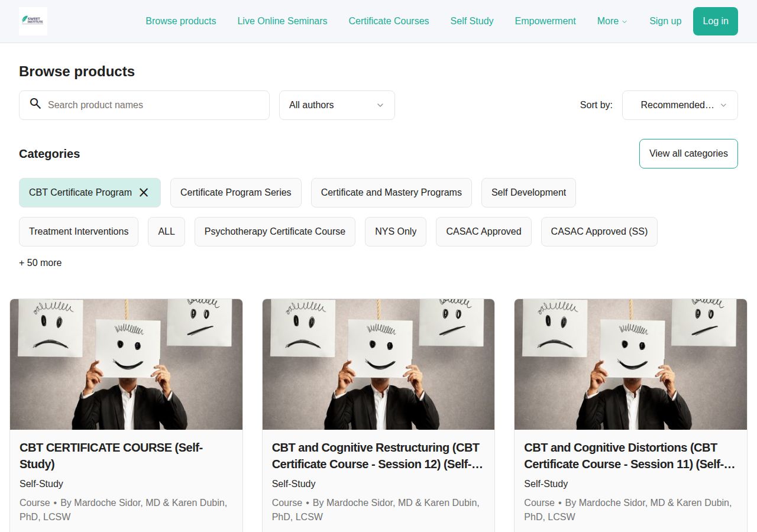Expand the More navigation menu
This screenshot has width=757, height=532.
pyautogui.click(x=612, y=21)
